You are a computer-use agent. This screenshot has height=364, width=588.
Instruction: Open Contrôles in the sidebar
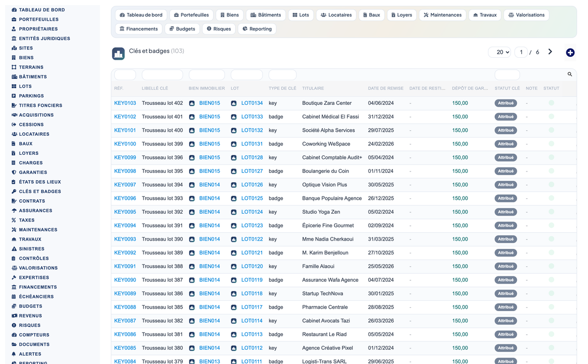[30, 259]
